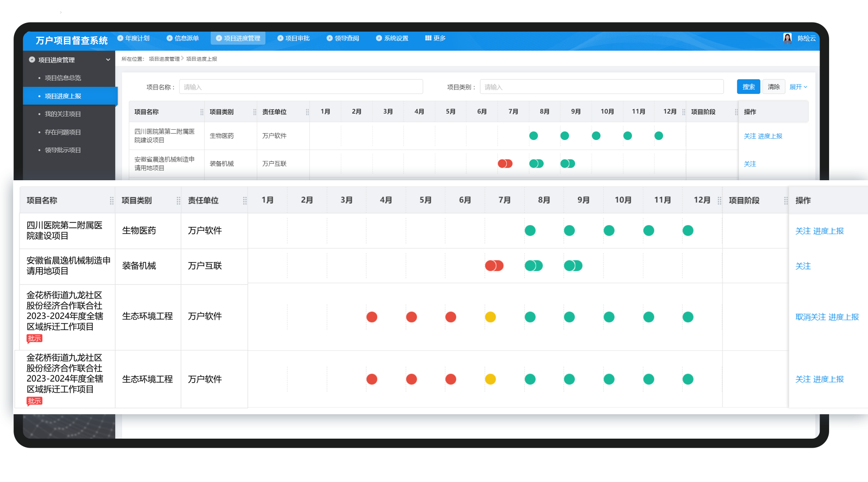Screen dimensions: 868x482
Task: Click red 6月 dot in the last row
Action: [x=451, y=379]
